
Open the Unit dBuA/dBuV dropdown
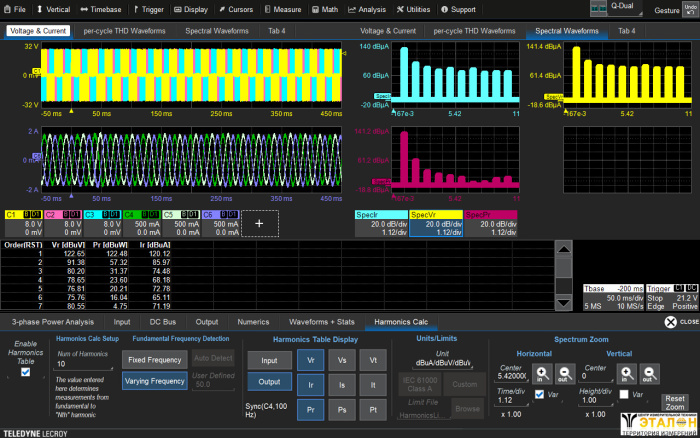click(443, 364)
